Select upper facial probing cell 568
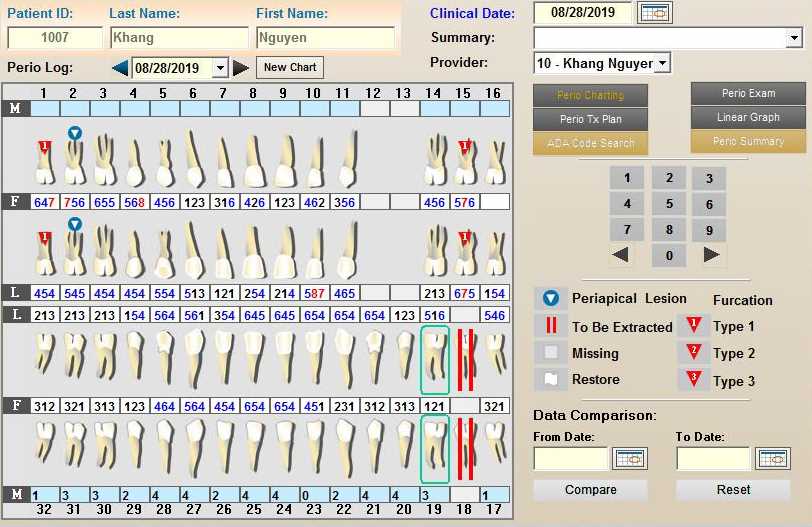 coord(135,202)
